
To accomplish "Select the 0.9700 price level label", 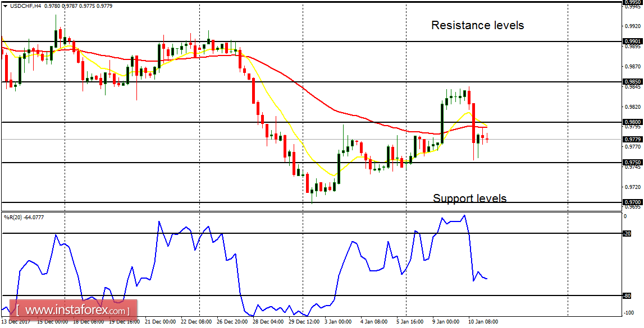I will tap(633, 202).
